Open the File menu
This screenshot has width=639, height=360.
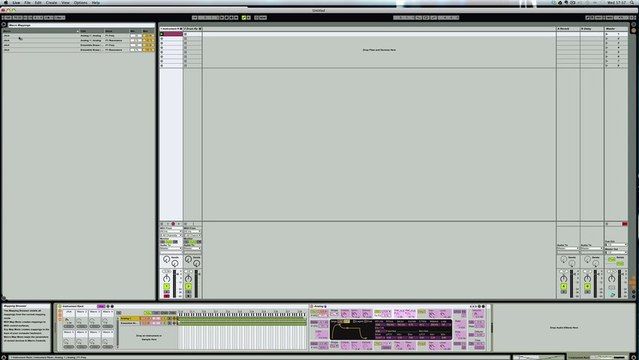27,2
